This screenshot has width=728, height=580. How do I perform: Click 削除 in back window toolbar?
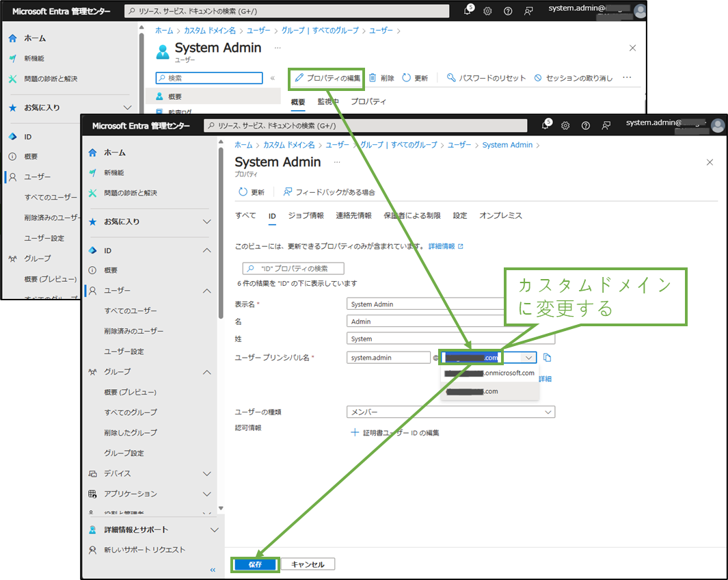tap(381, 78)
